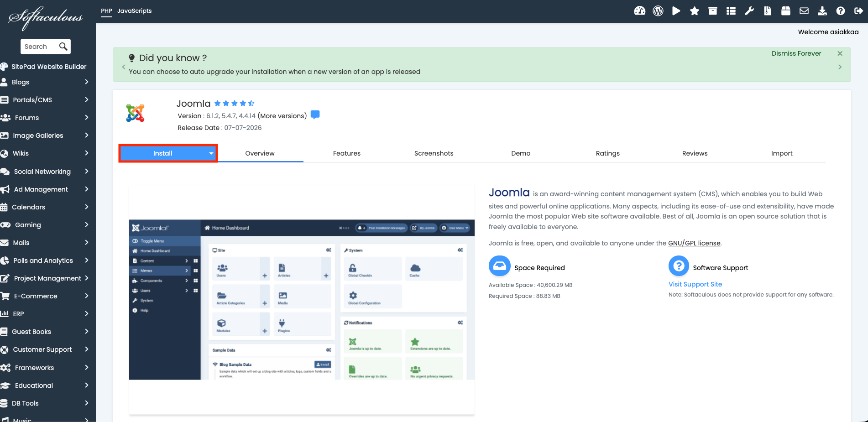Open the question mark help icon
This screenshot has width=868, height=422.
click(x=841, y=11)
